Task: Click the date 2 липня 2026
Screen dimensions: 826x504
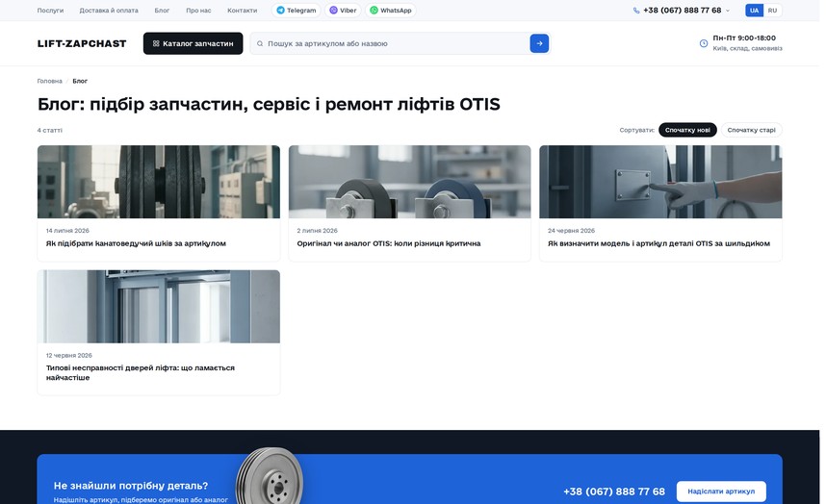Action: (x=317, y=231)
